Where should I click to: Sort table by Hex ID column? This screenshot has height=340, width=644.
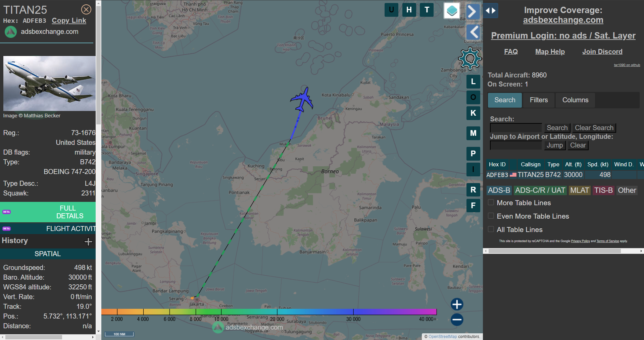coord(497,164)
